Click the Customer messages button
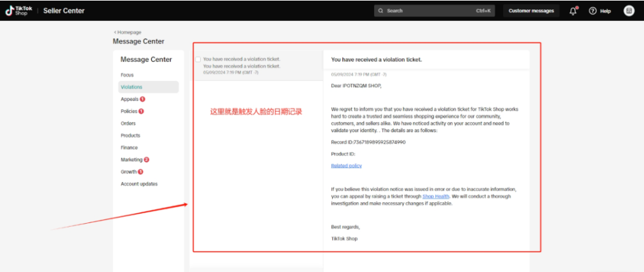Image resolution: width=644 pixels, height=272 pixels. pyautogui.click(x=531, y=11)
